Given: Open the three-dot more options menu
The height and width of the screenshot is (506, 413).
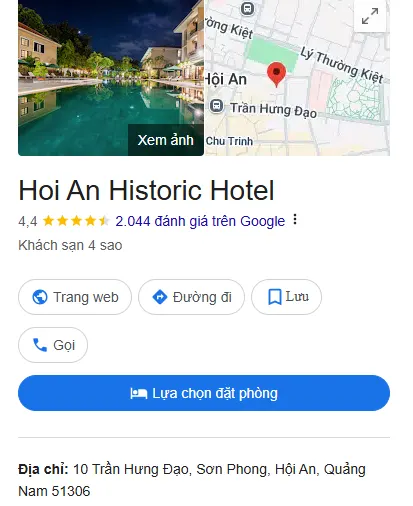Looking at the screenshot, I should click(295, 220).
